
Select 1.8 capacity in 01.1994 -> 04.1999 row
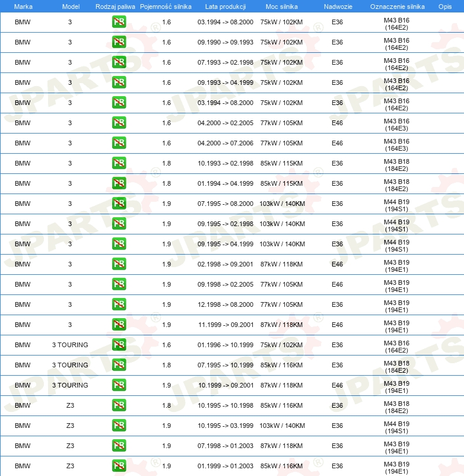[x=166, y=183]
